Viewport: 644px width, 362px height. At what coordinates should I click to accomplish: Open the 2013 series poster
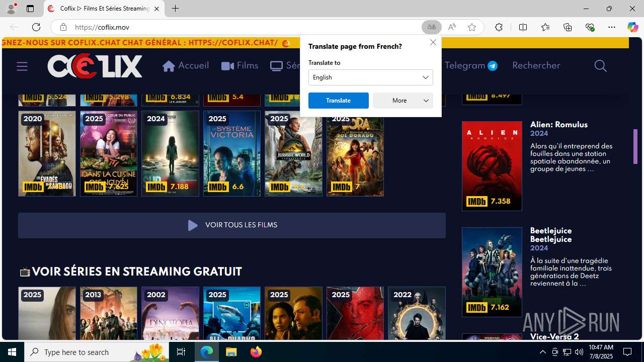click(109, 314)
